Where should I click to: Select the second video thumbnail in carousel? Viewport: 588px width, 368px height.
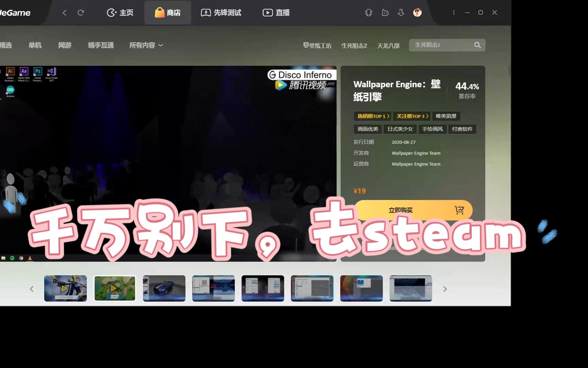pyautogui.click(x=115, y=289)
